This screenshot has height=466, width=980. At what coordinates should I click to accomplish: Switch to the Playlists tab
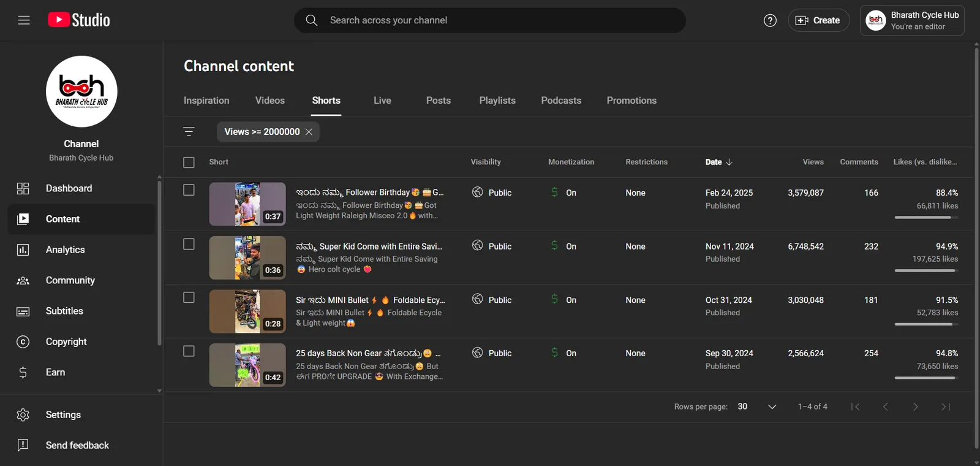(x=497, y=101)
